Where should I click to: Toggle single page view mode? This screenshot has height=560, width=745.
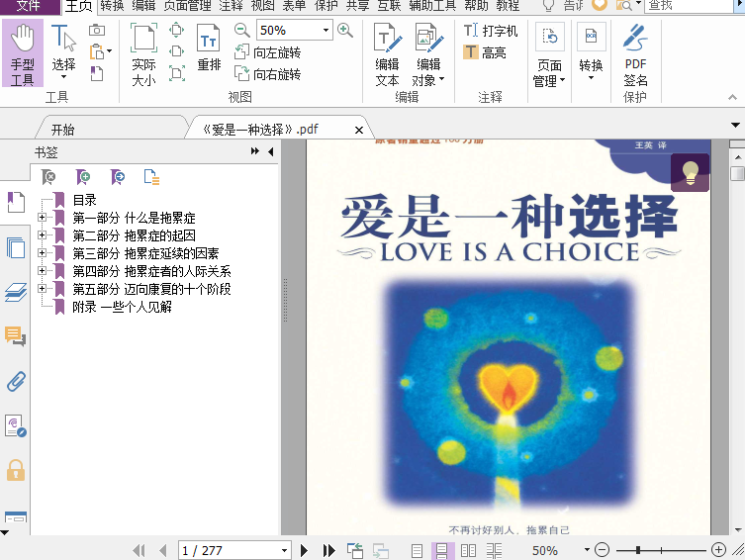(417, 551)
